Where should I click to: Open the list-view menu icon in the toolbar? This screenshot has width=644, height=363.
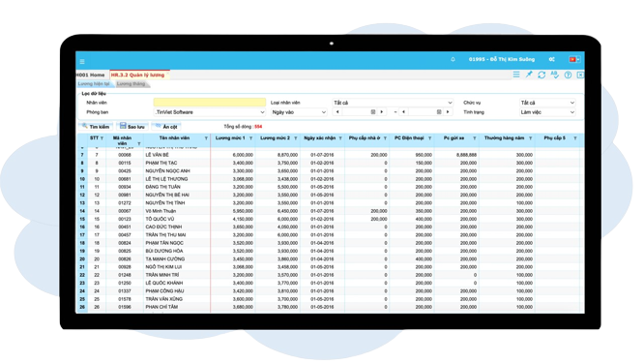[516, 75]
